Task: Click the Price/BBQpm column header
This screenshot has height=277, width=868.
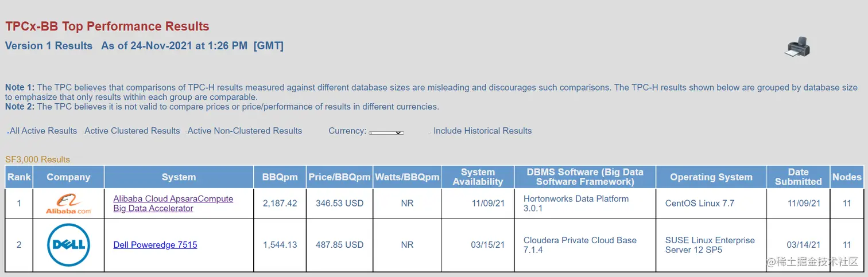Action: tap(339, 177)
